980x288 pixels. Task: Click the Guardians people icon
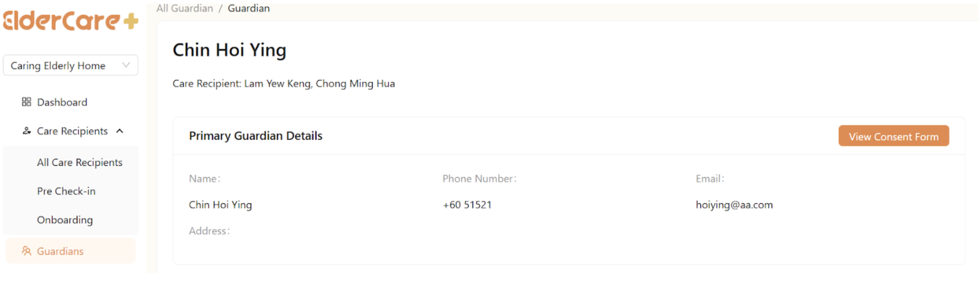(x=27, y=251)
